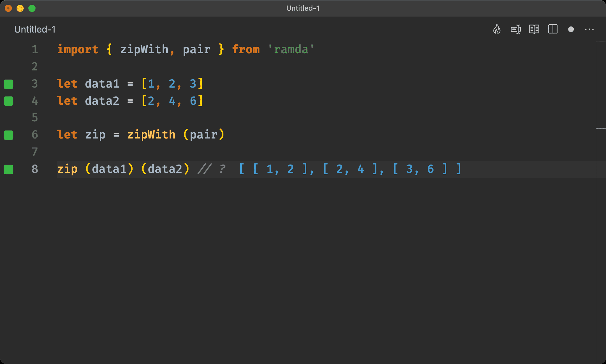Click 'zipWith' call on line 6

(151, 135)
